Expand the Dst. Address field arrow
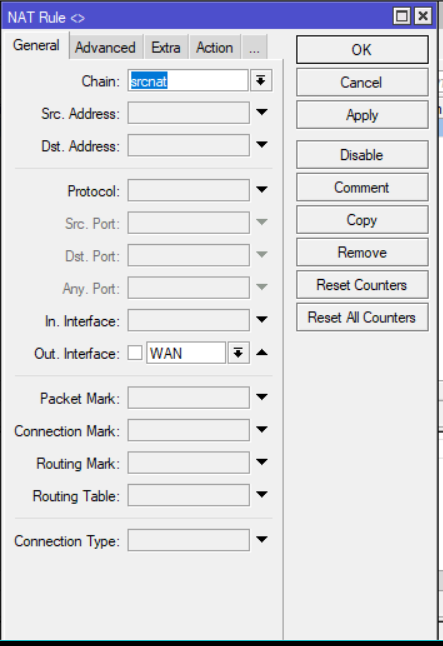The height and width of the screenshot is (646, 443). (262, 145)
